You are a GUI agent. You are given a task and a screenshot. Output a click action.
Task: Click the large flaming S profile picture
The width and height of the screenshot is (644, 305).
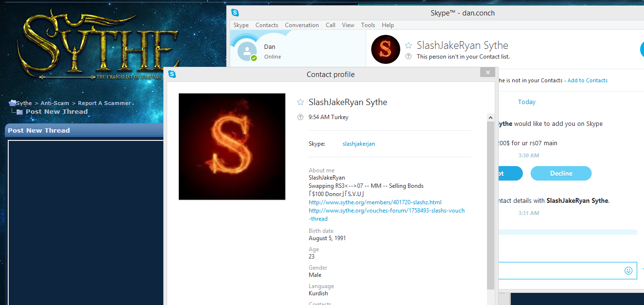pyautogui.click(x=232, y=147)
